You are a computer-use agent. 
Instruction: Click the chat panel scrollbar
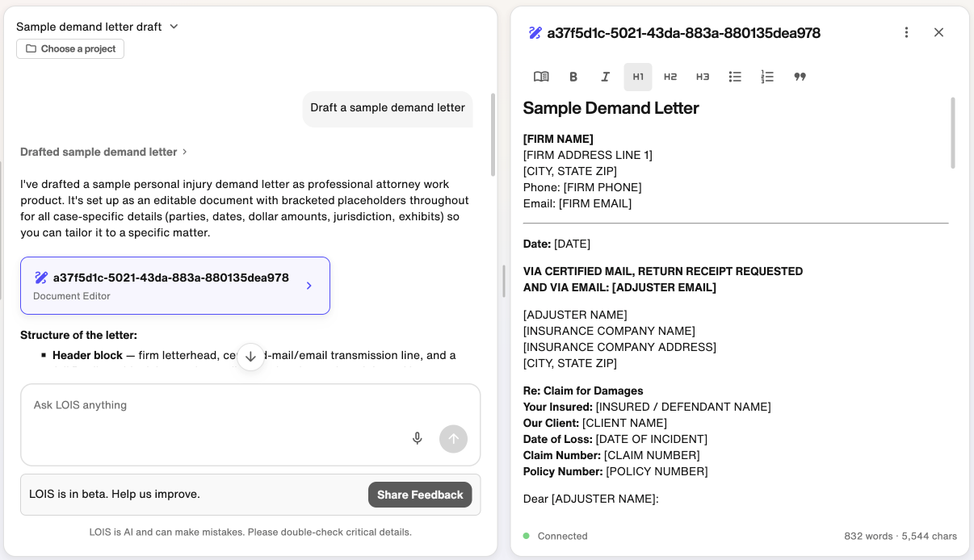tap(493, 134)
